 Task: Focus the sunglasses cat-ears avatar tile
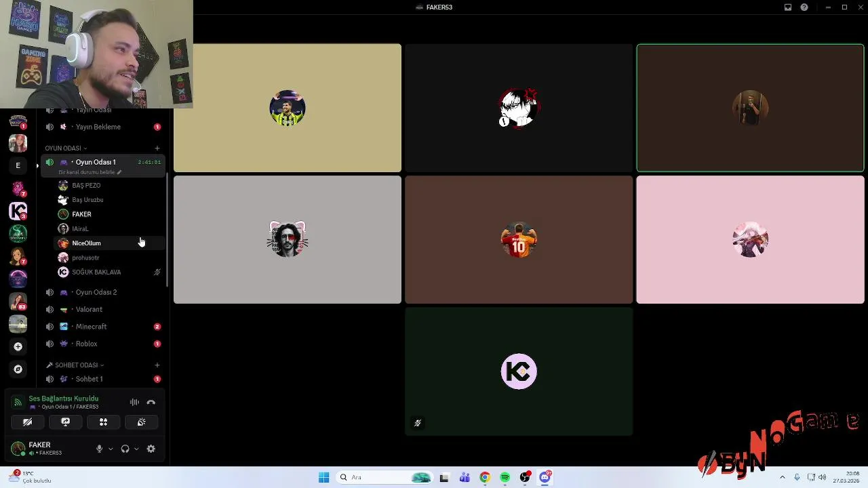click(288, 240)
